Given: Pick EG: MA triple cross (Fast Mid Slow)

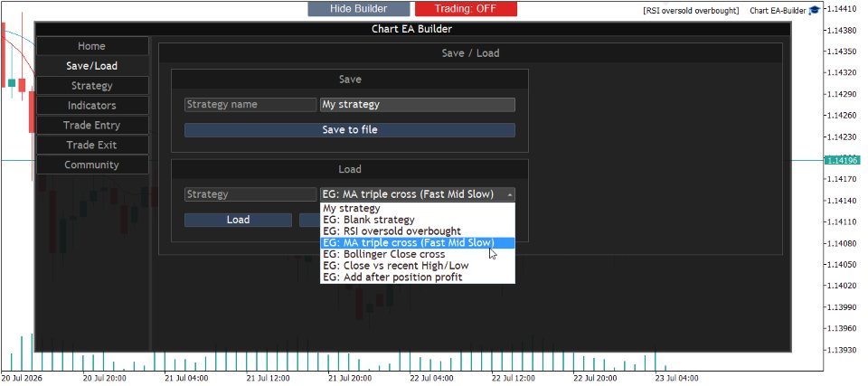Looking at the screenshot, I should 418,242.
